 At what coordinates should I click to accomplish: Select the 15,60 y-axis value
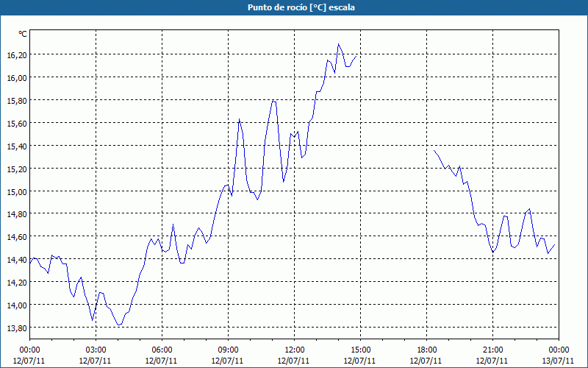pyautogui.click(x=17, y=123)
